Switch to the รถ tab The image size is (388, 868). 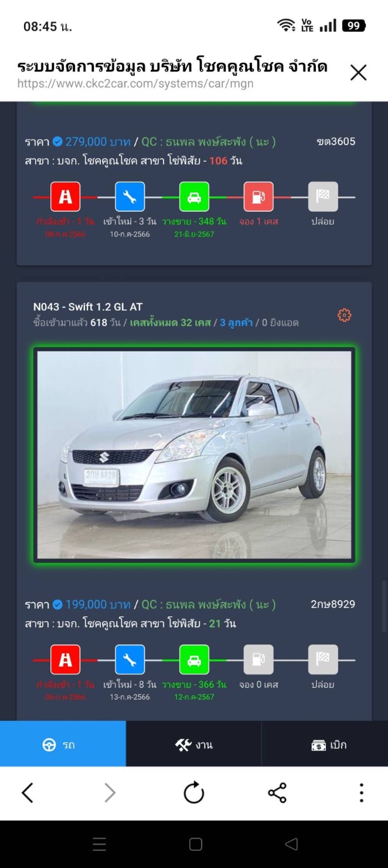(63, 744)
